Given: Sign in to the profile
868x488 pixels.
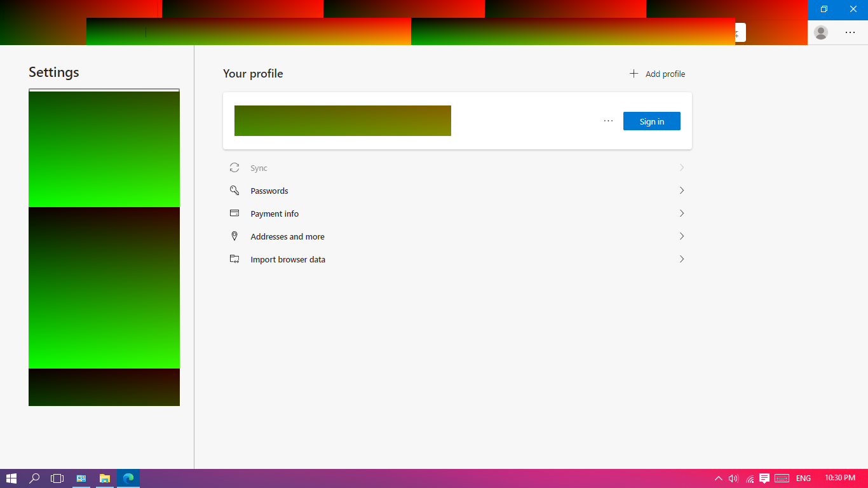Looking at the screenshot, I should 652,121.
